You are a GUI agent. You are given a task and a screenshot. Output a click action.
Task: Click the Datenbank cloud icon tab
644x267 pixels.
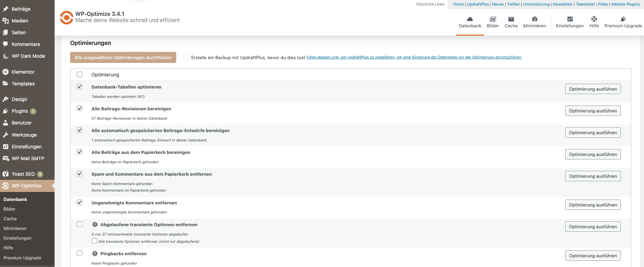470,19
